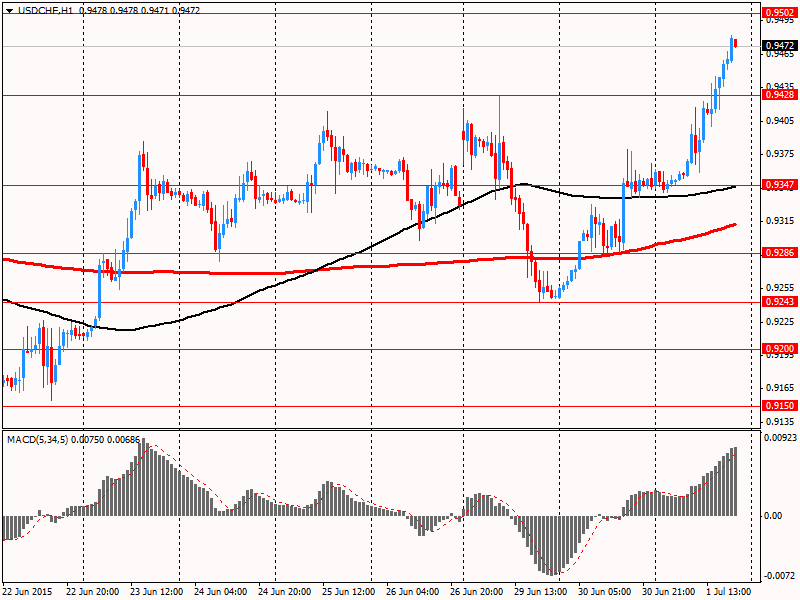Click the 24 Jun 04:00 time label
Viewport: 800px width, 600px height.
[221, 592]
